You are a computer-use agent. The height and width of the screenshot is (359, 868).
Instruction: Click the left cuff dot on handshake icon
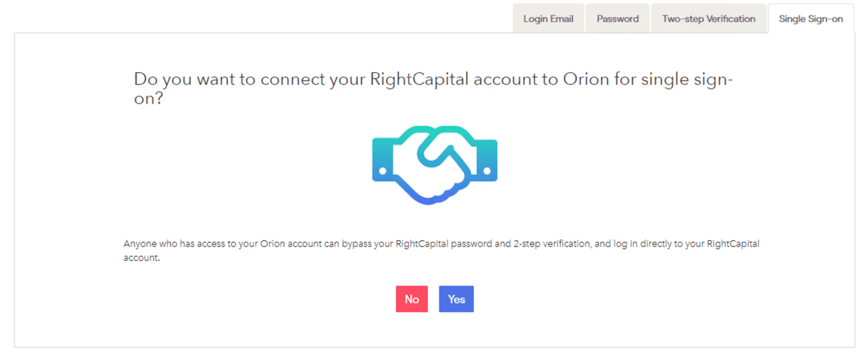[383, 171]
